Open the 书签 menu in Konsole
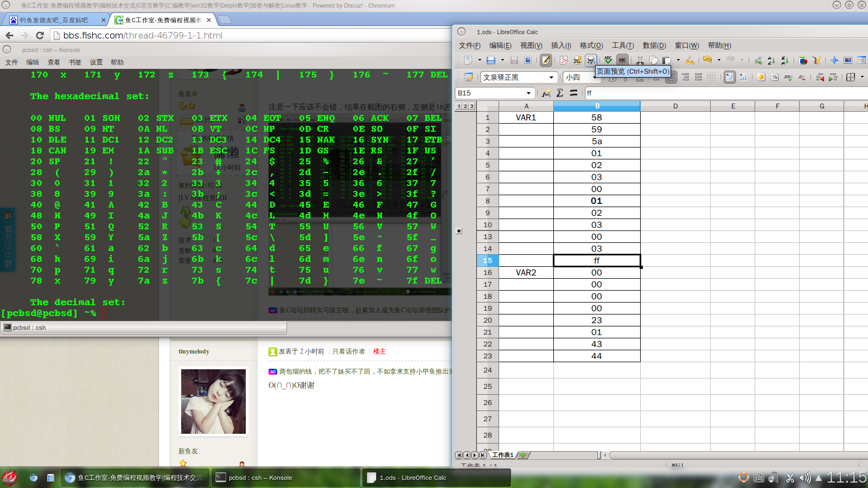The height and width of the screenshot is (488, 868). pyautogui.click(x=75, y=62)
